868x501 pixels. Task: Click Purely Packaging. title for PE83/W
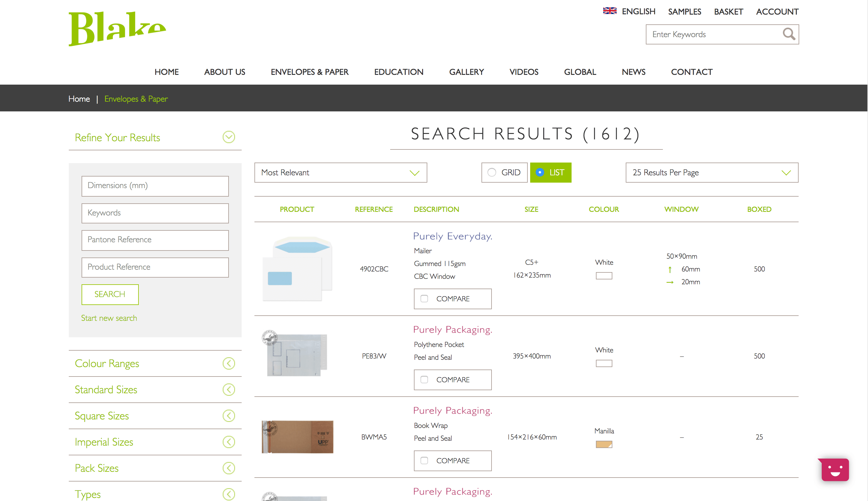(453, 329)
